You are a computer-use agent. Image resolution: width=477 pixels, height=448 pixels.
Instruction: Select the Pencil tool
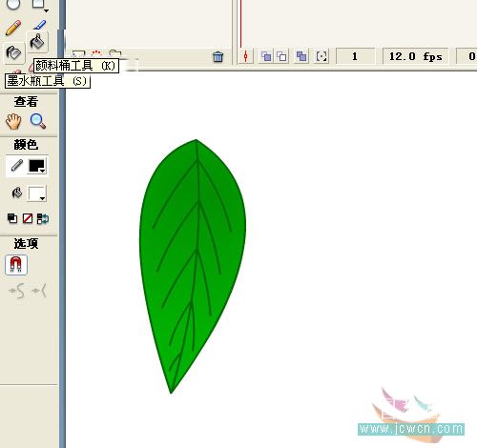(13, 28)
